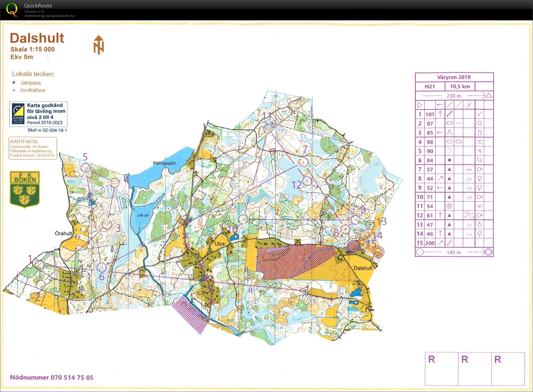Open the matstroeng.se/quickroute/sv link
The height and width of the screenshot is (392, 533).
[50, 16]
